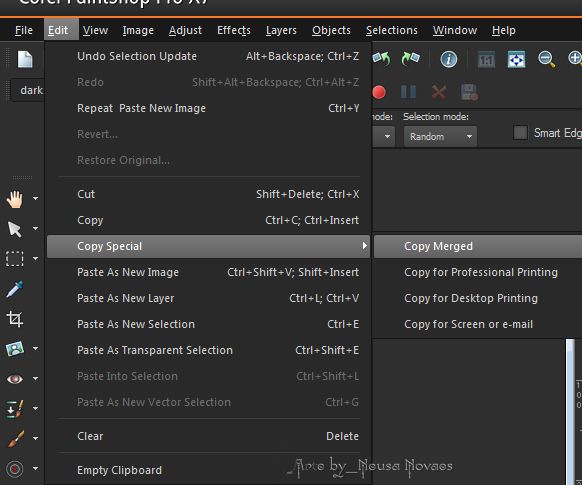The width and height of the screenshot is (582, 485).
Task: Open the Selection mode Random dropdown
Action: 440,137
